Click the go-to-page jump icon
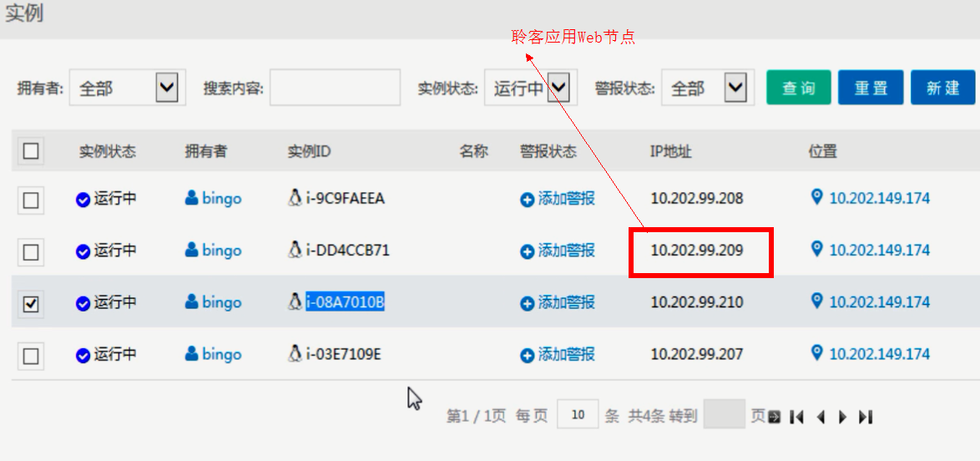The image size is (980, 461). [775, 417]
